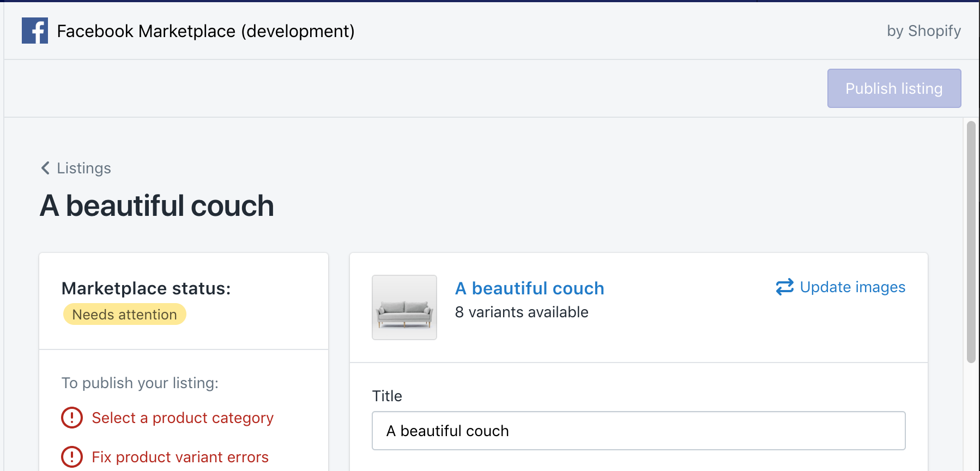Click into the Title input field

click(639, 431)
